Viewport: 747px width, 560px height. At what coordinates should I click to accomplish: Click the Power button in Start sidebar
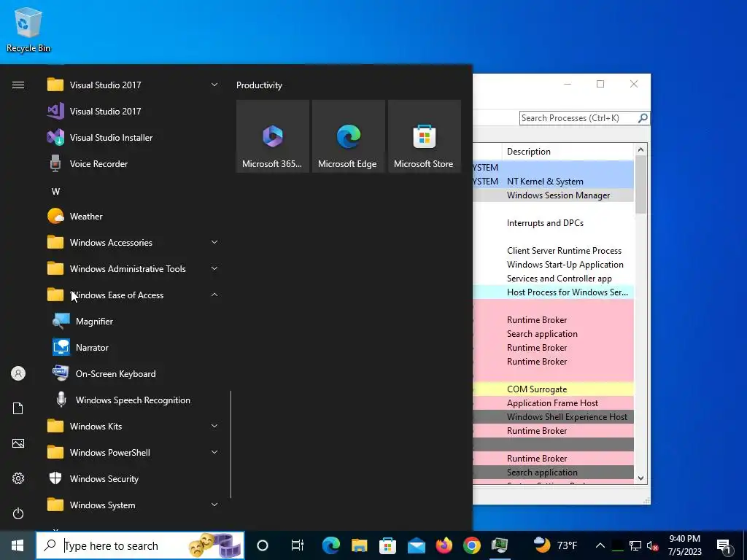(18, 513)
